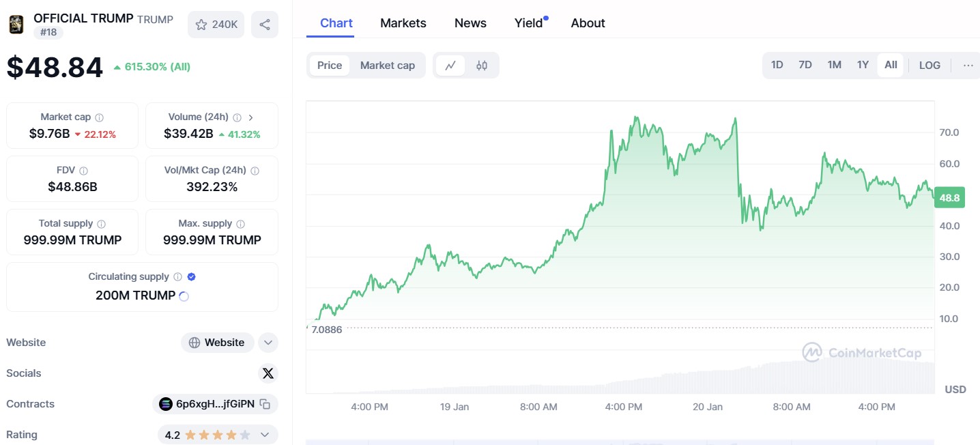Click the Market cap info icon
Image resolution: width=980 pixels, height=445 pixels.
[100, 117]
